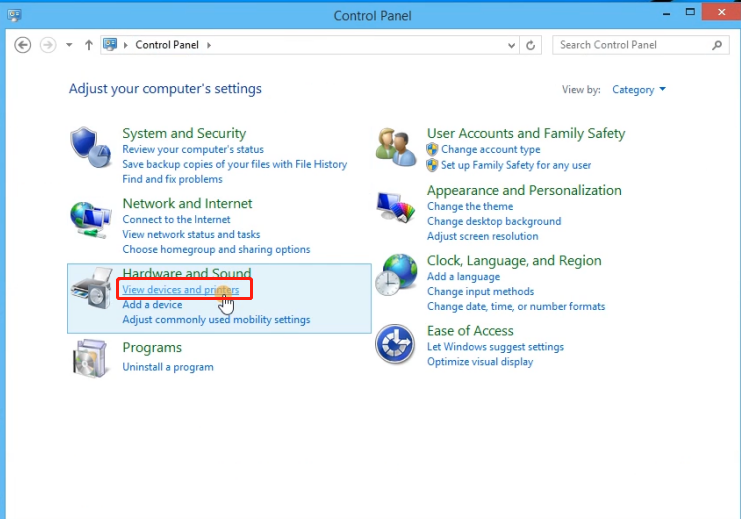Open User Accounts and Family Safety heading
The height and width of the screenshot is (519, 741).
(x=526, y=133)
